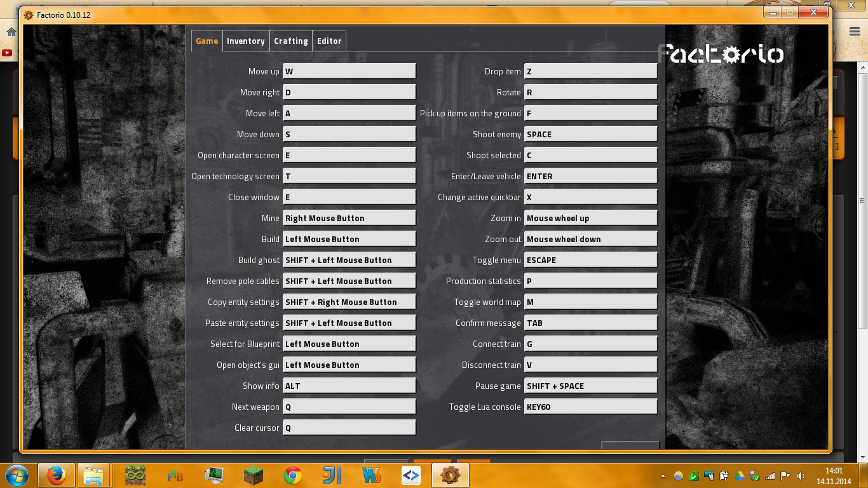Click the Mine binding field
This screenshot has width=868, height=488.
pyautogui.click(x=349, y=218)
